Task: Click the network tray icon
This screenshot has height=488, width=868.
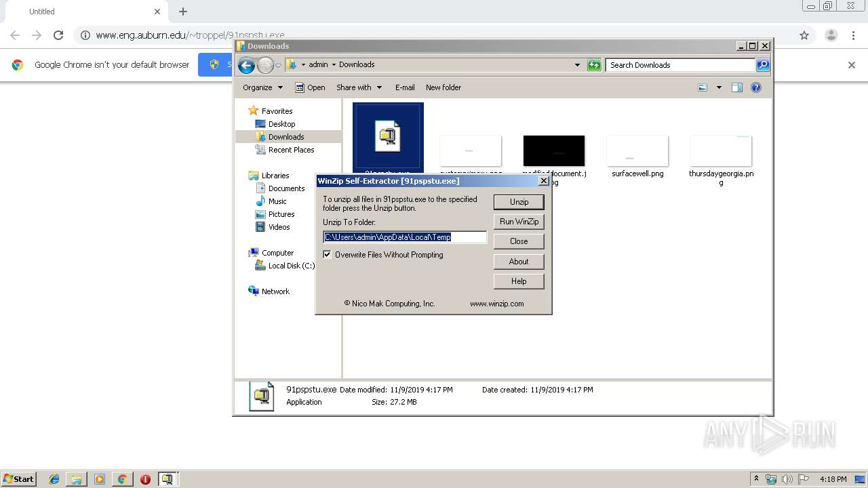Action: [772, 479]
